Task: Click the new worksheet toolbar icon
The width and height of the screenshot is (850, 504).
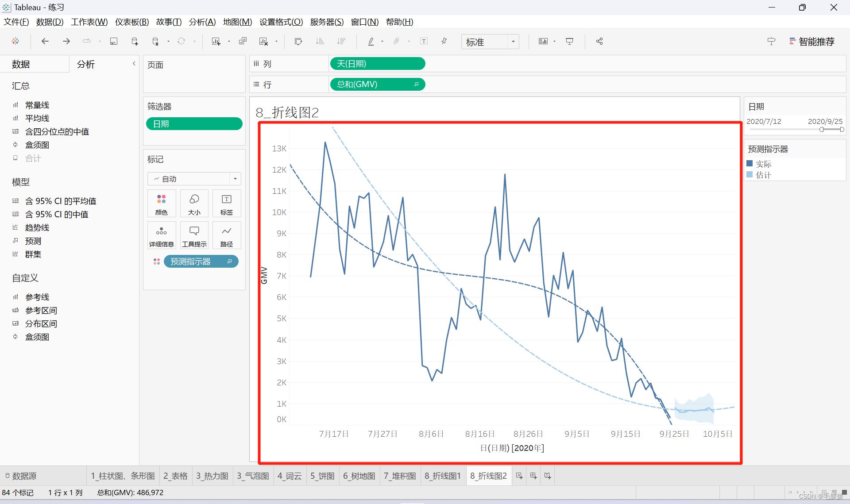Action: click(x=216, y=41)
